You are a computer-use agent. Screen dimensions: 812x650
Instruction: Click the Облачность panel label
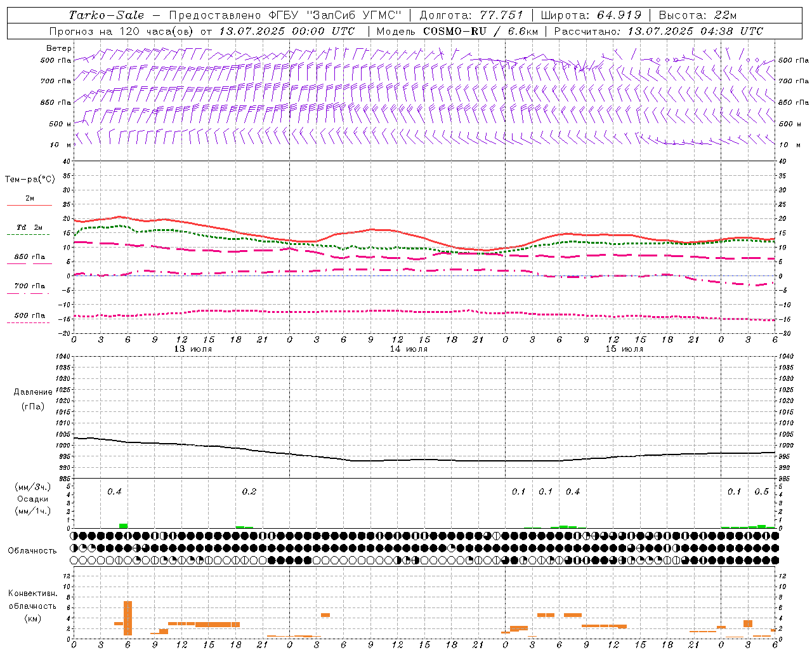point(32,550)
